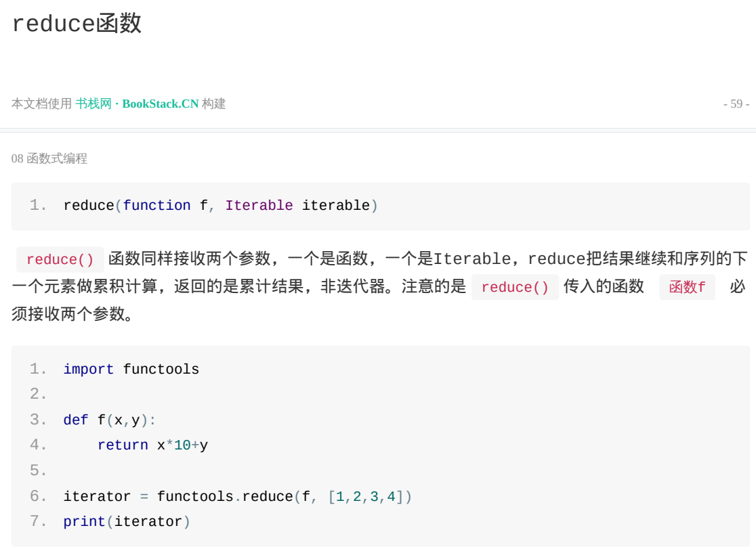The height and width of the screenshot is (551, 756).
Task: Click the 构建 text after BookStack.CN
Action: click(213, 104)
